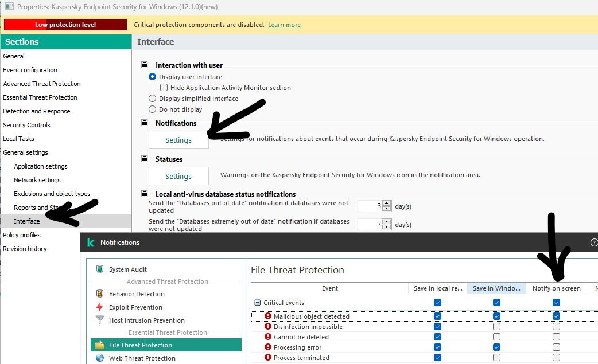The image size is (598, 364).
Task: Toggle the lock icon beside Interaction with user
Action: 145,65
